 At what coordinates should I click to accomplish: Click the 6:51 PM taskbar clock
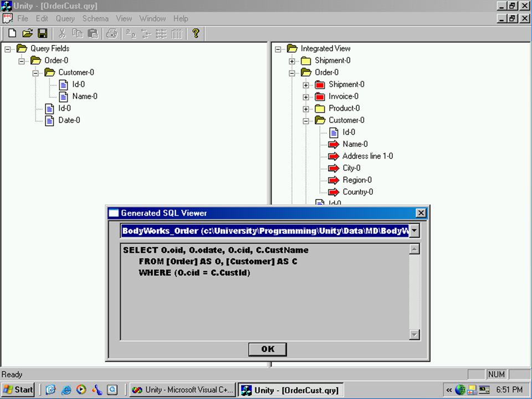(509, 390)
